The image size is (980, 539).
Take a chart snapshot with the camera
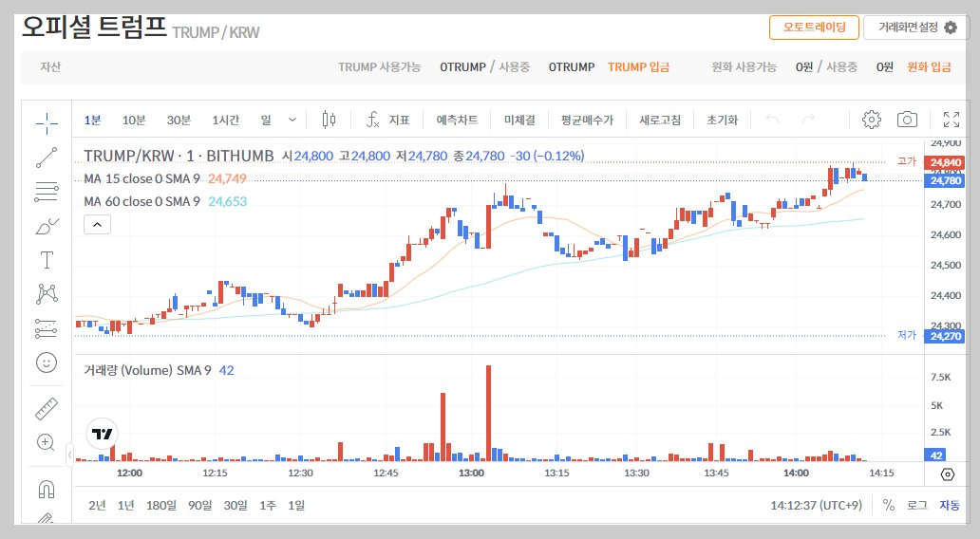[907, 120]
